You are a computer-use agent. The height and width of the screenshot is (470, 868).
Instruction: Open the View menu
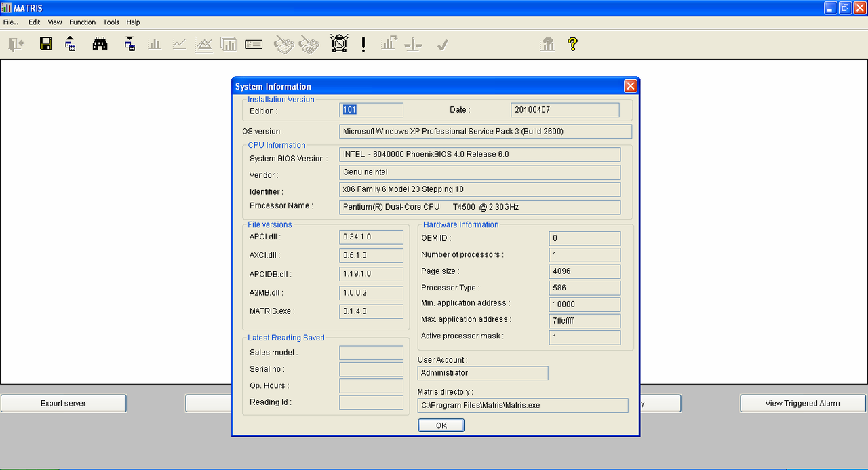[55, 22]
